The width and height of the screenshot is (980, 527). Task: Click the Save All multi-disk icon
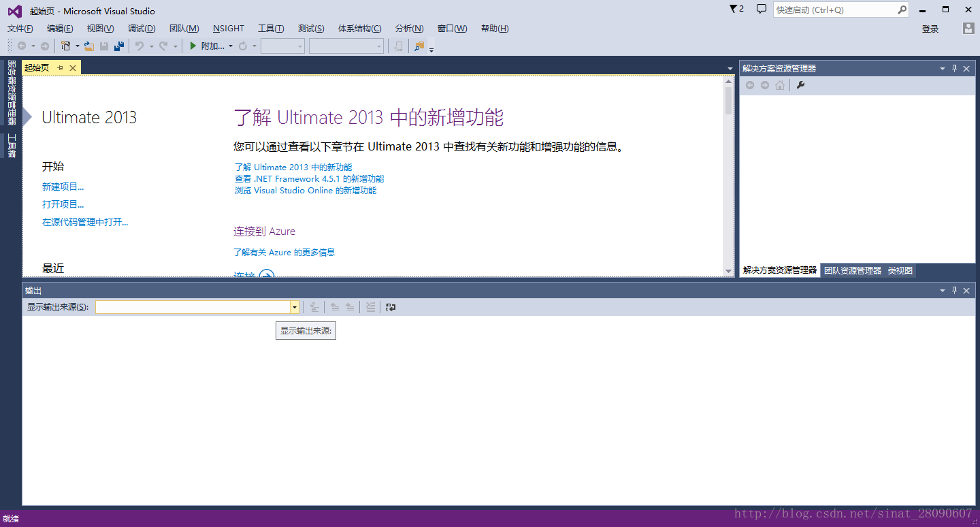(119, 46)
